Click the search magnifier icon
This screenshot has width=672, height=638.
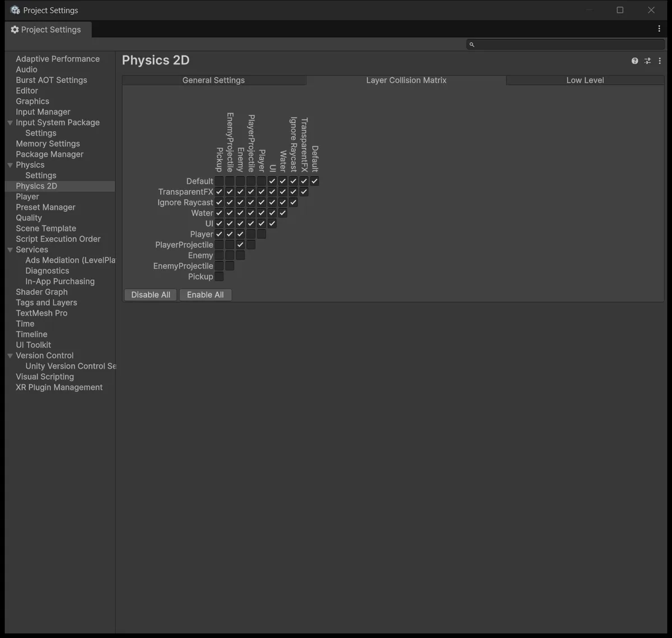(472, 44)
